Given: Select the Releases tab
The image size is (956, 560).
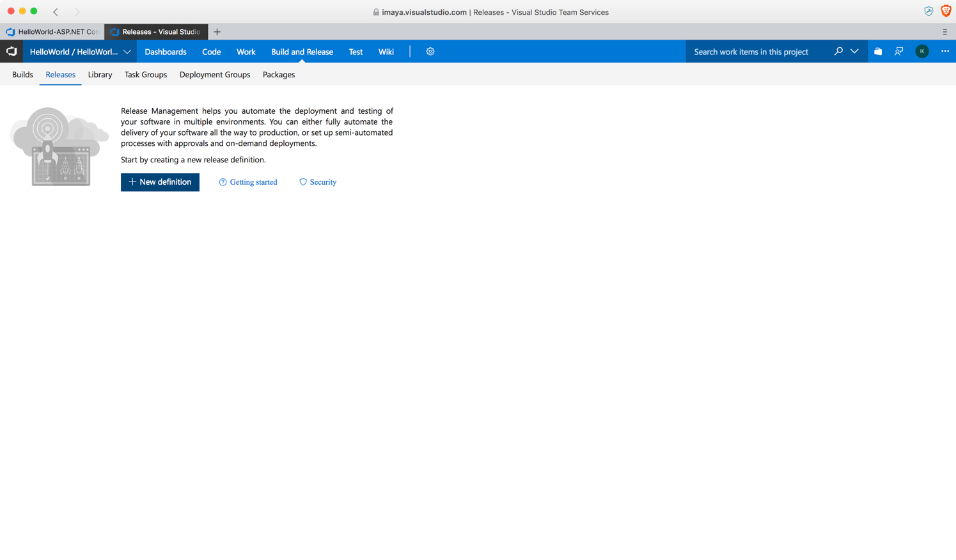Looking at the screenshot, I should [x=61, y=74].
